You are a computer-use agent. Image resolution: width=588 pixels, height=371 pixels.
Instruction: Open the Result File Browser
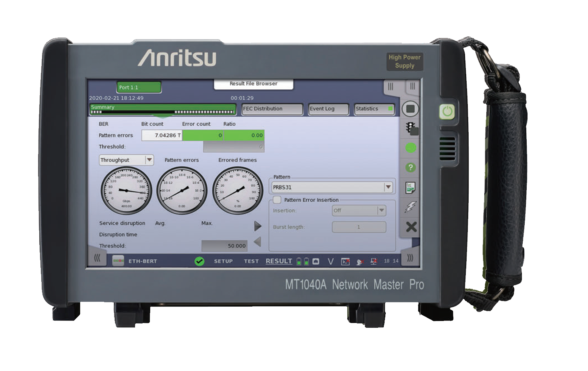point(253,84)
